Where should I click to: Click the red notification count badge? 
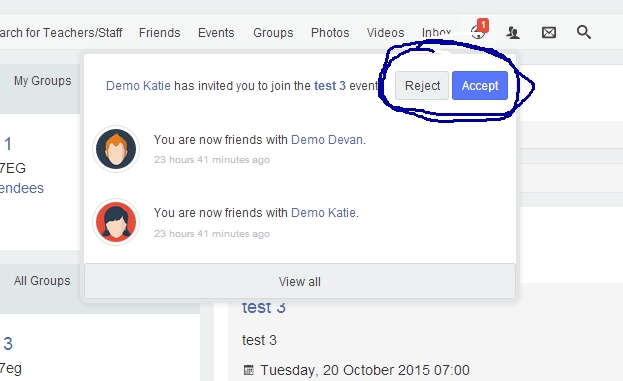point(483,25)
